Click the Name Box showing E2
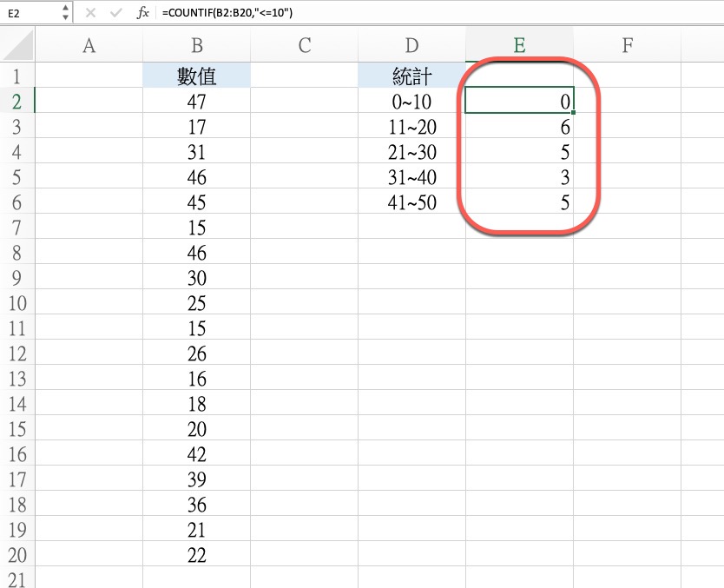 pos(30,12)
